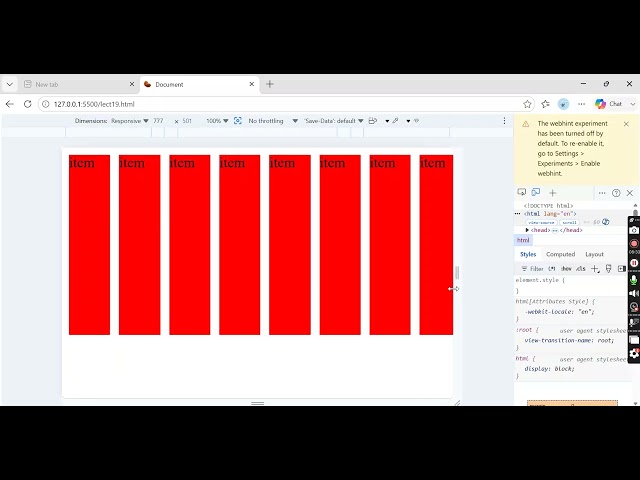Click the display: block declaration
This screenshot has width=640, height=480.
click(549, 369)
